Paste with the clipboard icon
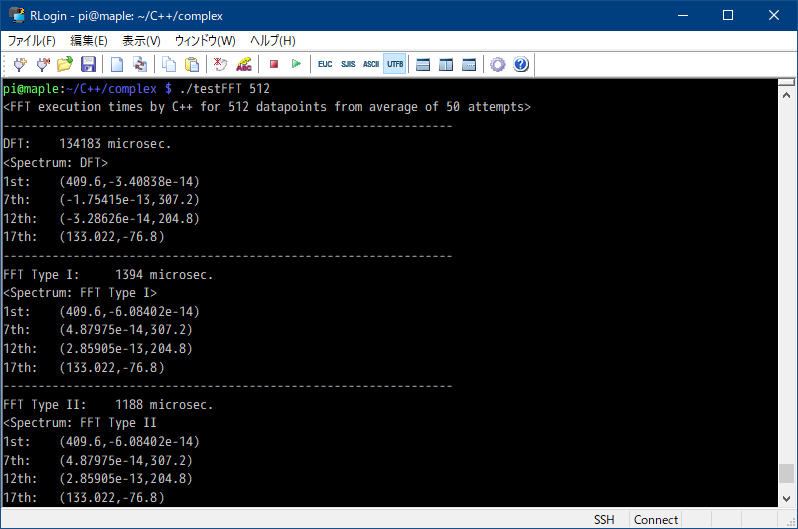The image size is (798, 529). coord(192,64)
